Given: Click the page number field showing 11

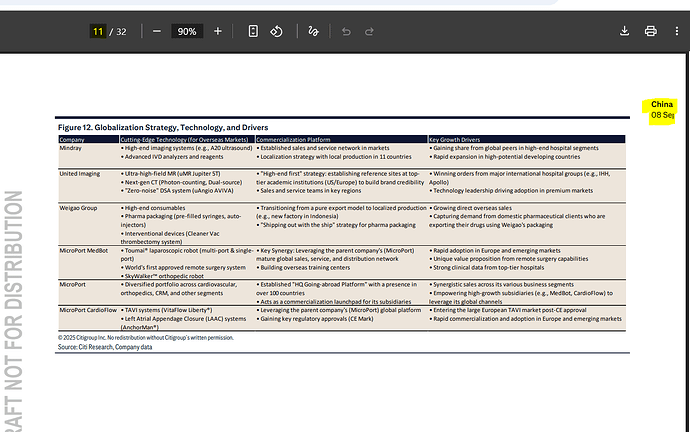Looking at the screenshot, I should pyautogui.click(x=97, y=31).
